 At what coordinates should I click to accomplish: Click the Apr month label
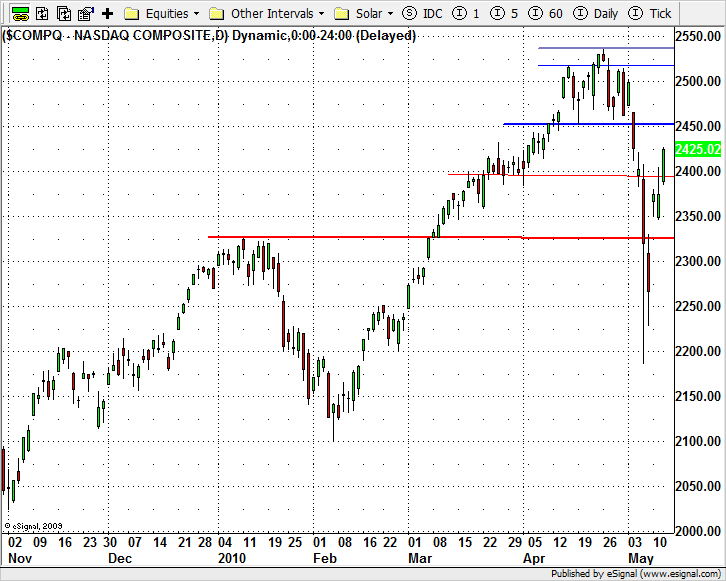click(534, 558)
